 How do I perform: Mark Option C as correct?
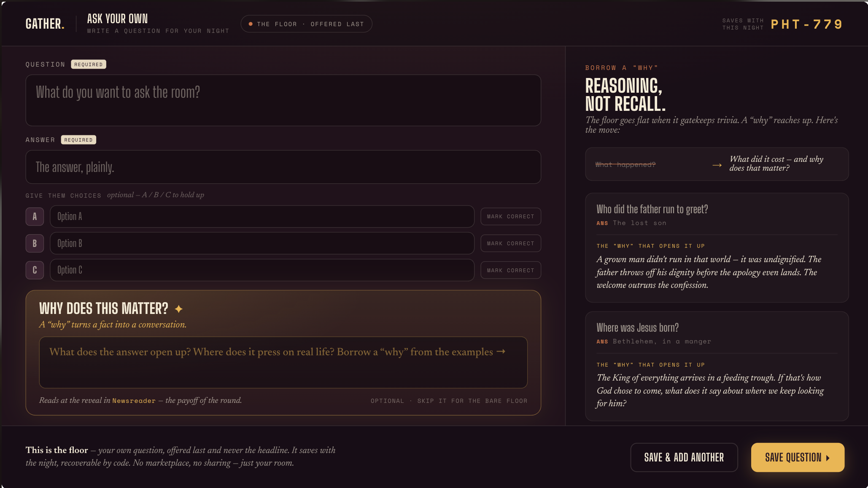click(511, 270)
